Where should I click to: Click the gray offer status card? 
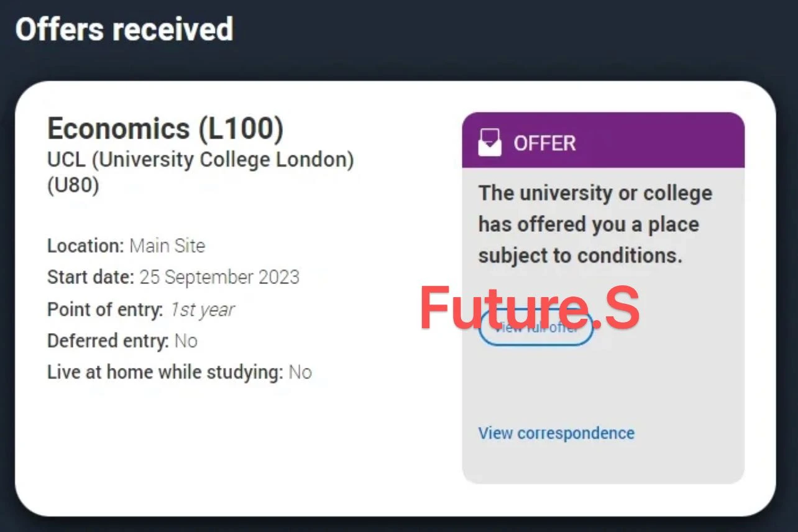pos(603,385)
